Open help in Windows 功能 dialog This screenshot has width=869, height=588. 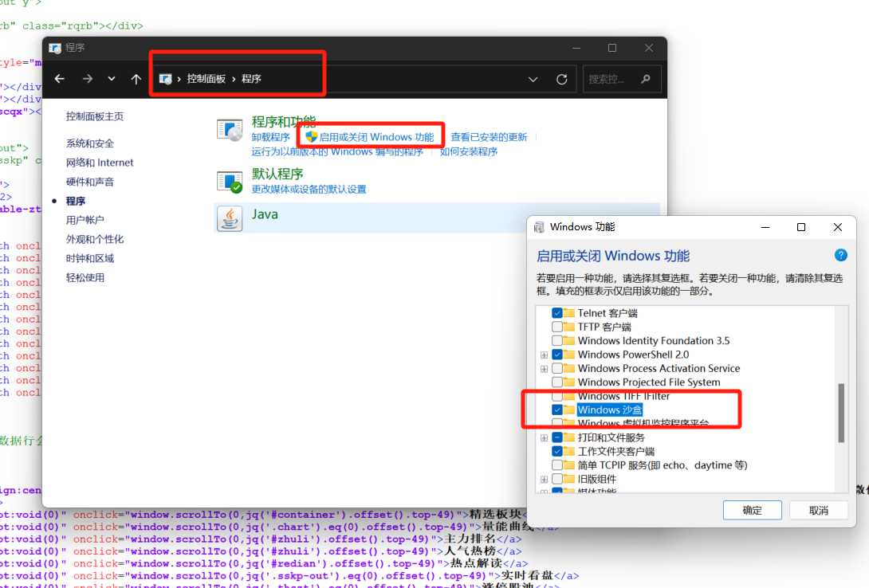click(841, 255)
